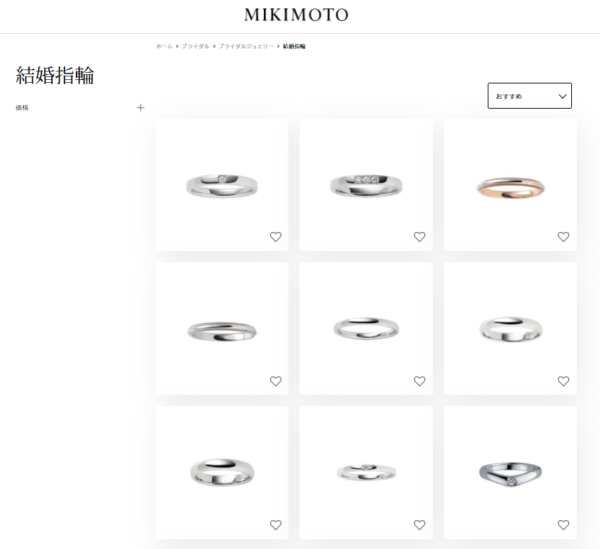Screen dimensions: 600x549
Task: Toggle heart on thin diamond ring bottom center
Action: 419,525
